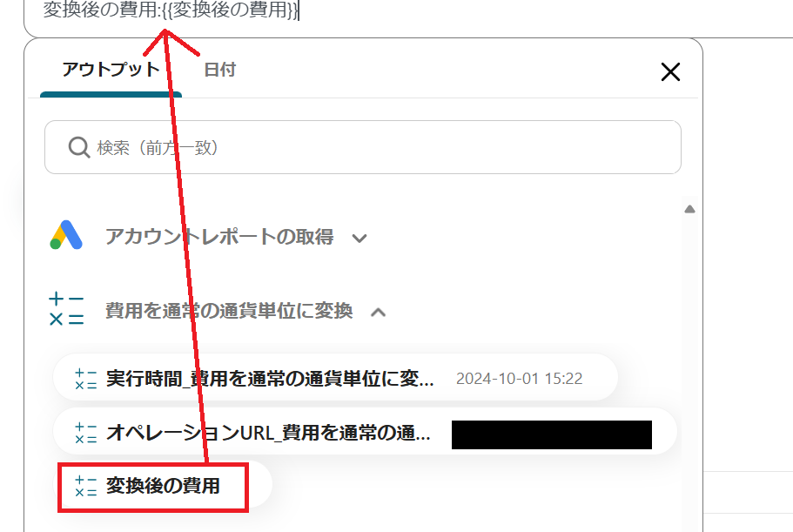Close the output picker panel
Viewport: 793px width, 532px height.
[670, 71]
